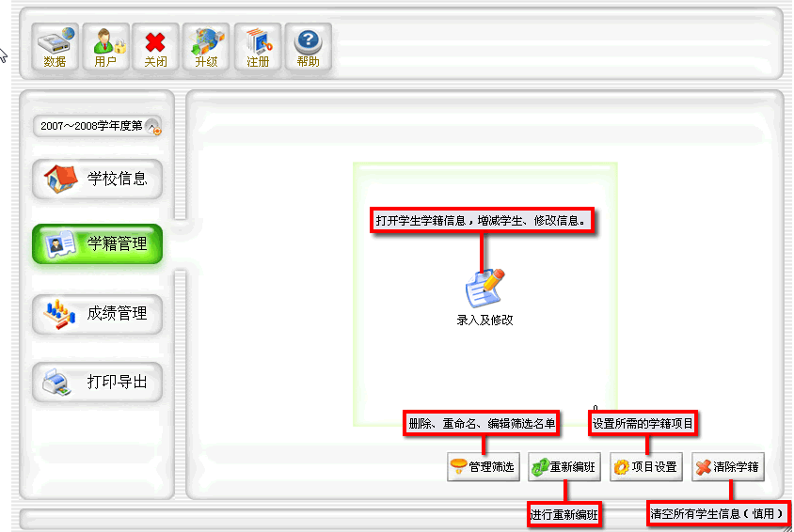Click the 重新编班 (Reassign Classes) button
Image resolution: width=794 pixels, height=532 pixels.
coord(564,466)
